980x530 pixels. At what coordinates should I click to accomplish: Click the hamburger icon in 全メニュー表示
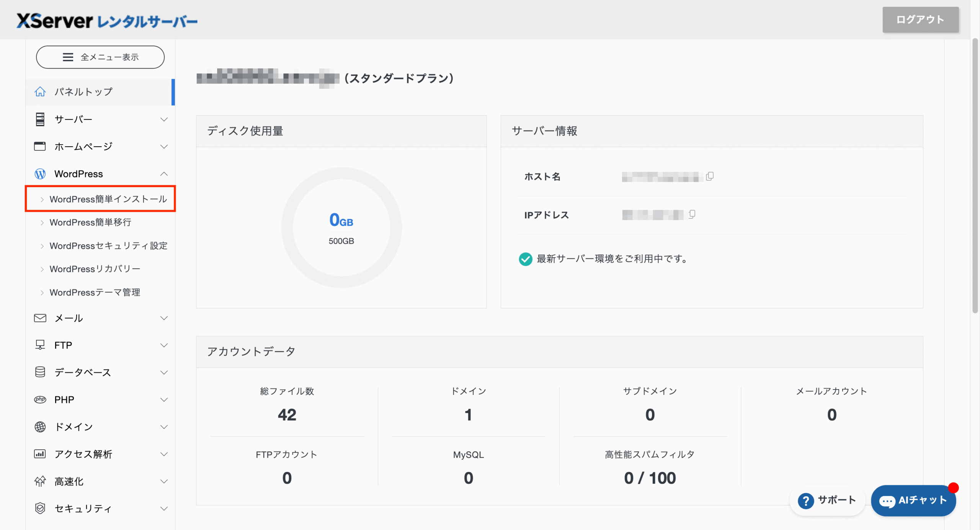[x=68, y=57]
